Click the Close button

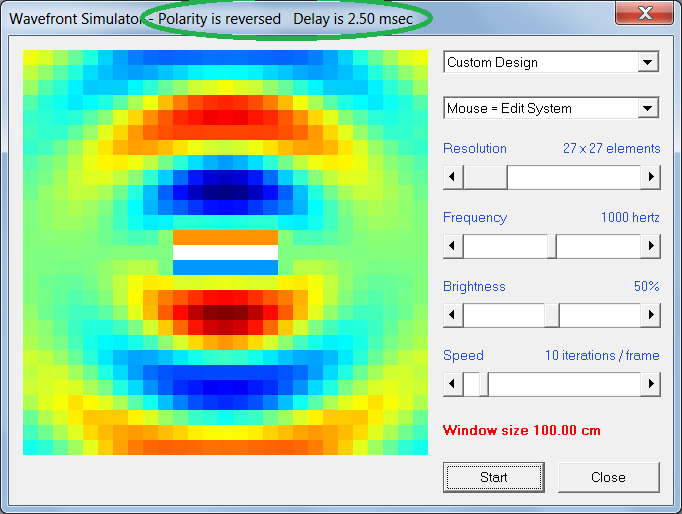[608, 477]
